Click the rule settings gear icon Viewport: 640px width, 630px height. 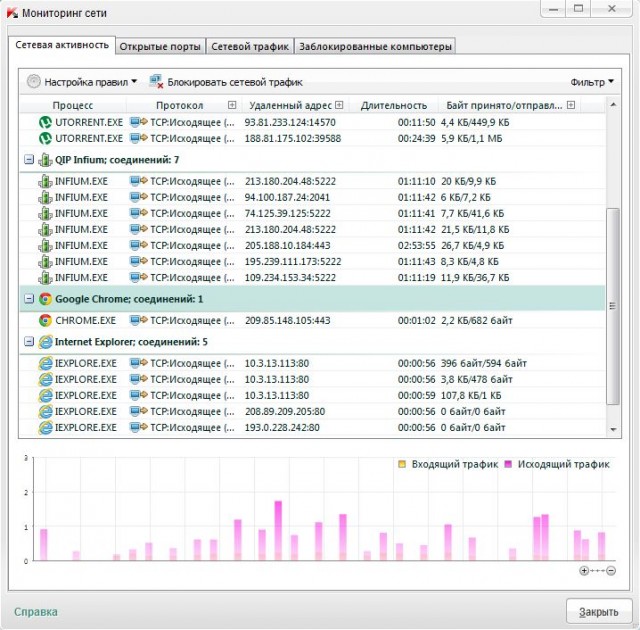[x=34, y=82]
